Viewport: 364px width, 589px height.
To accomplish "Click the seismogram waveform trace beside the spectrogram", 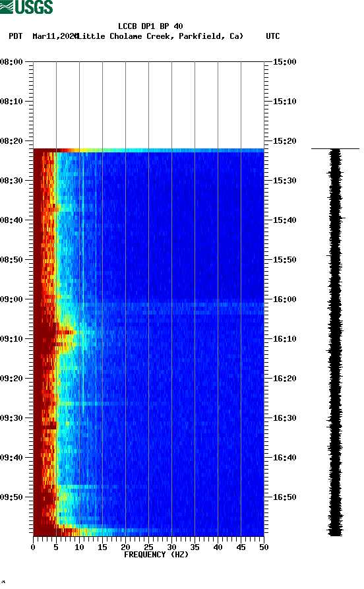I will (x=335, y=342).
